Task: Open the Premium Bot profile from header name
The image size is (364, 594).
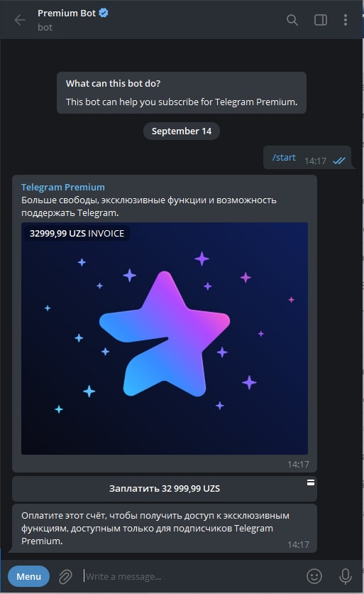Action: [x=67, y=13]
